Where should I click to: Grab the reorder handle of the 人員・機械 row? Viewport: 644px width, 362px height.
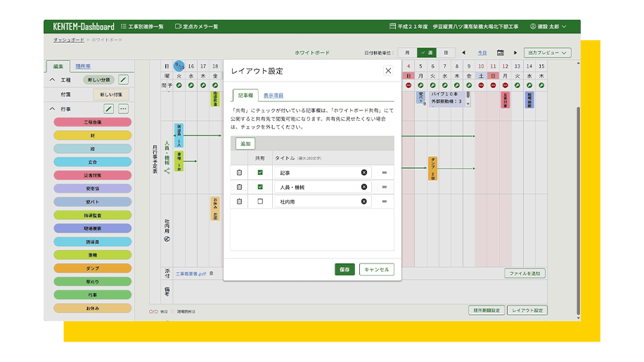(x=385, y=187)
